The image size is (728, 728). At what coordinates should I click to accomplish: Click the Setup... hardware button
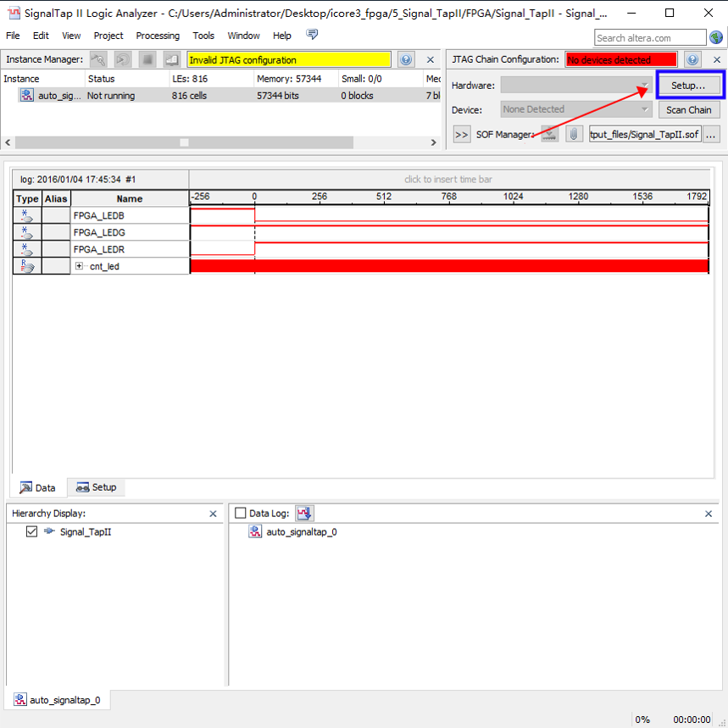(688, 86)
